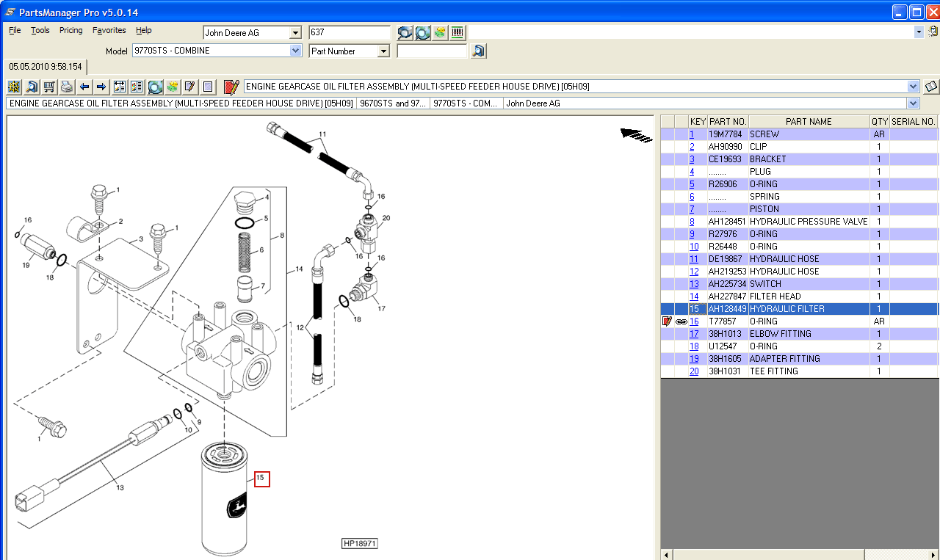Viewport: 940px width, 560px height.
Task: Follow key link 14 for FILTER HEAD
Action: pyautogui.click(x=694, y=297)
